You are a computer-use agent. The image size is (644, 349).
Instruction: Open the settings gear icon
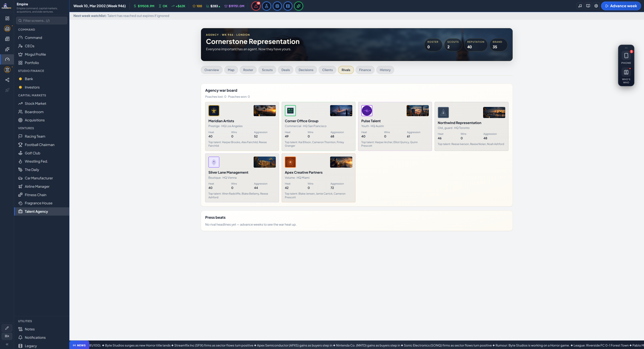click(596, 6)
